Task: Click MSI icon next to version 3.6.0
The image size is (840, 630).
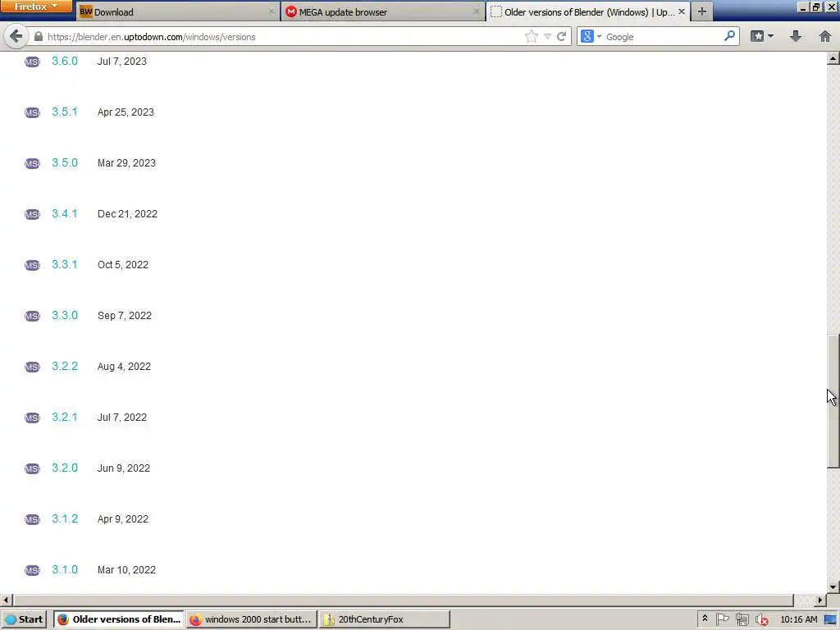Action: 32,62
